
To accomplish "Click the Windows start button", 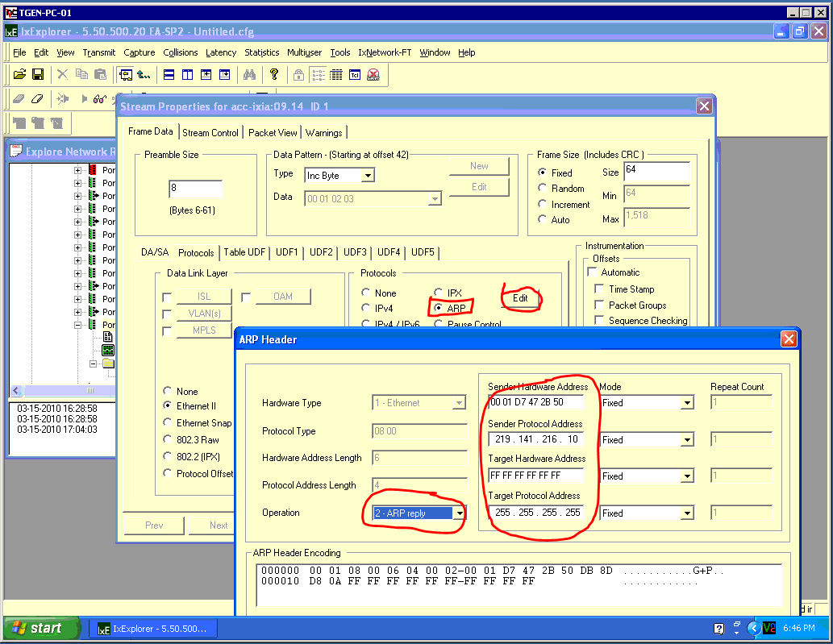I will coord(41,628).
